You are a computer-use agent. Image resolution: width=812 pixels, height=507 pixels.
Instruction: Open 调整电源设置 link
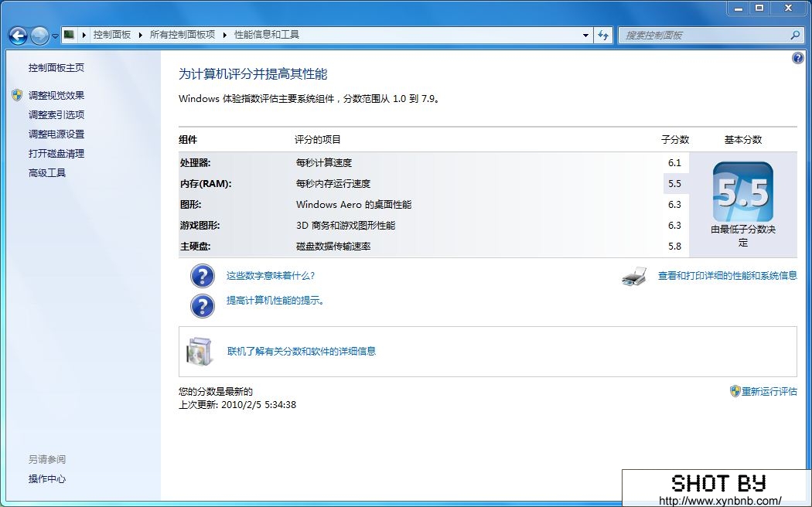click(x=56, y=134)
